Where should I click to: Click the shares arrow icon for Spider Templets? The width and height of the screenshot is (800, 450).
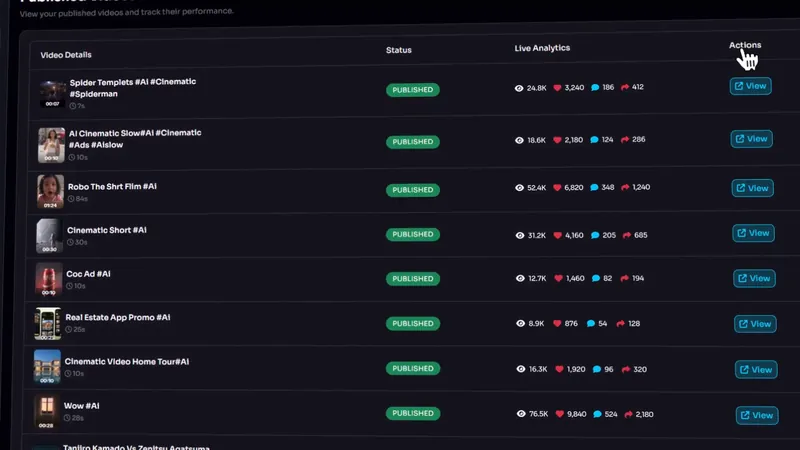coord(625,87)
